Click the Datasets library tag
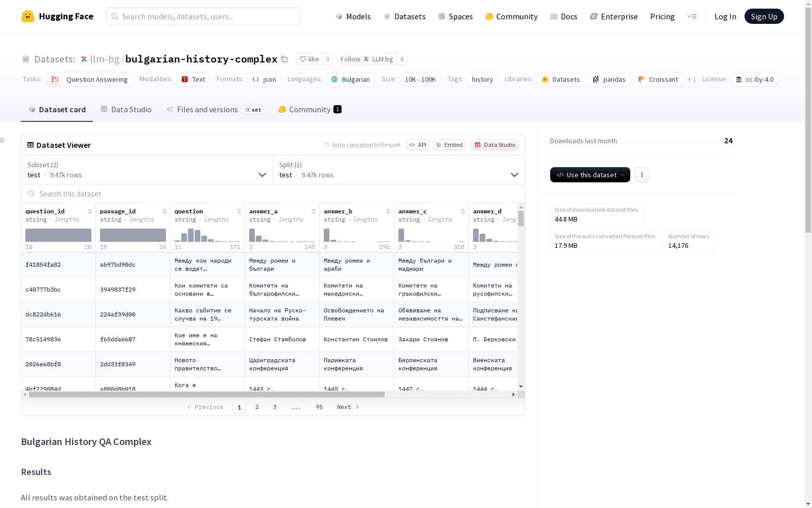This screenshot has width=812, height=508. pos(561,79)
